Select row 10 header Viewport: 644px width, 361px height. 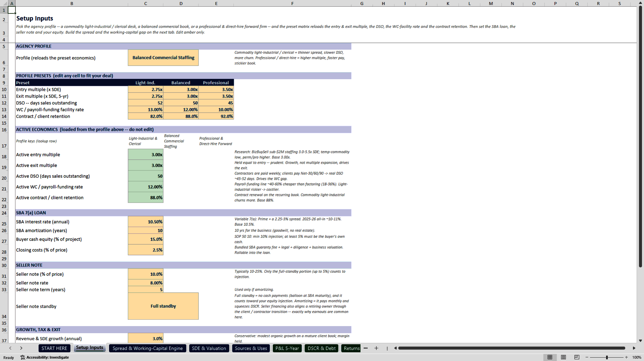(x=4, y=90)
